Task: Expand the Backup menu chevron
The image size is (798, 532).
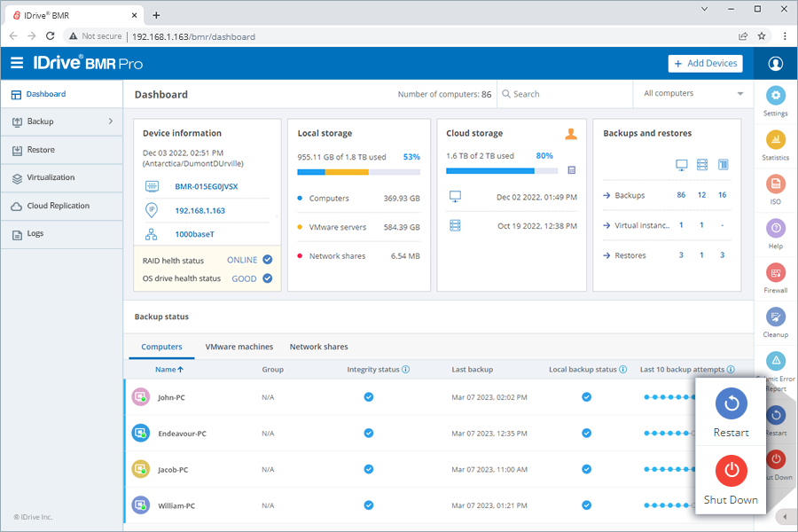Action: coord(111,121)
